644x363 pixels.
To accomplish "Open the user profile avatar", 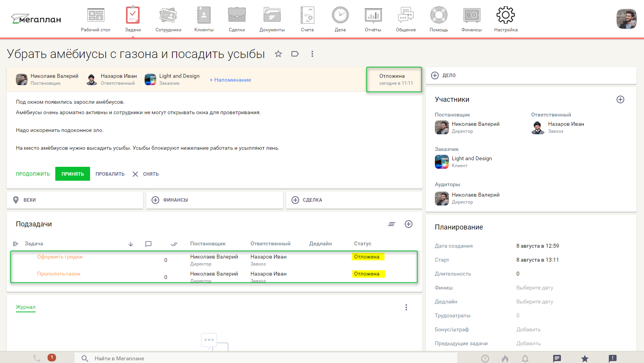I will click(x=626, y=19).
